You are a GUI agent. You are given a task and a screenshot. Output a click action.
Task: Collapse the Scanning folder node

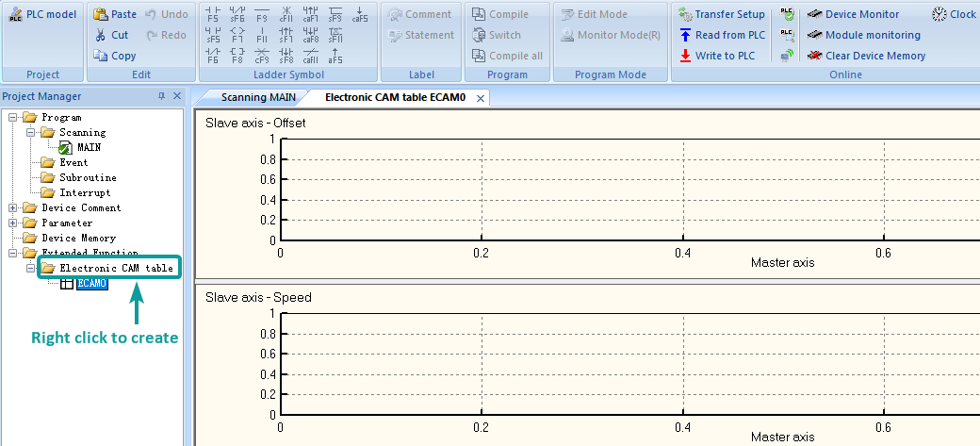pyautogui.click(x=30, y=133)
